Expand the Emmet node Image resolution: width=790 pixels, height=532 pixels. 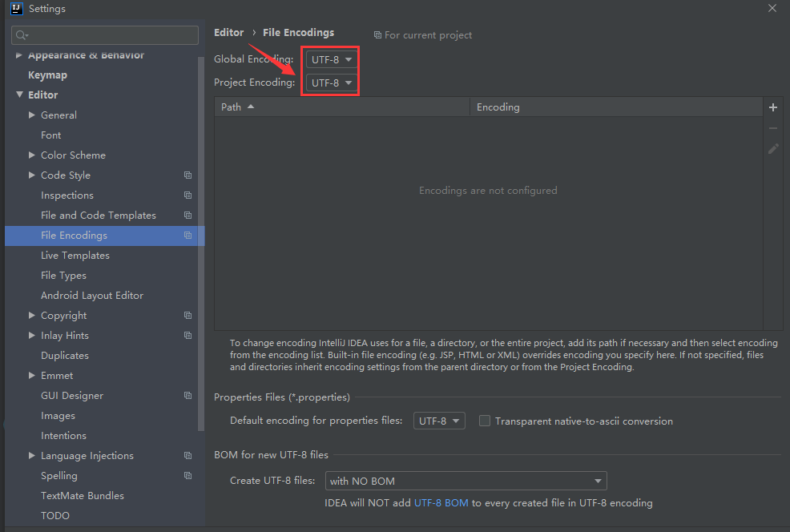pyautogui.click(x=32, y=375)
